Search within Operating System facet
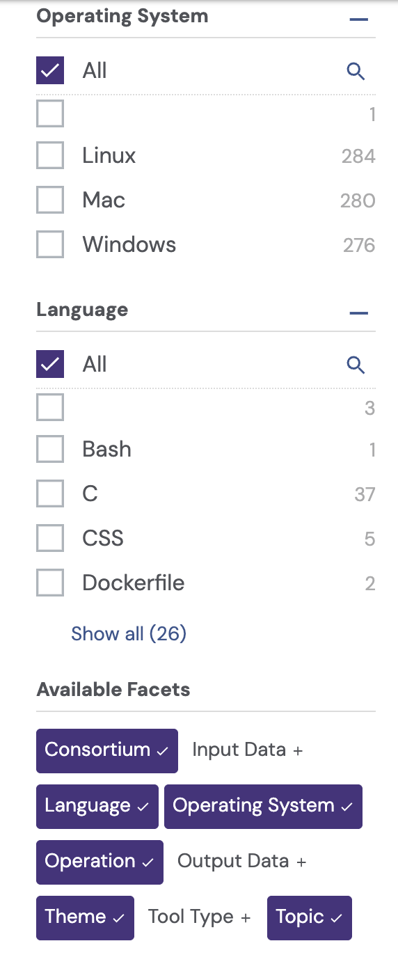This screenshot has width=398, height=980. coord(356,71)
